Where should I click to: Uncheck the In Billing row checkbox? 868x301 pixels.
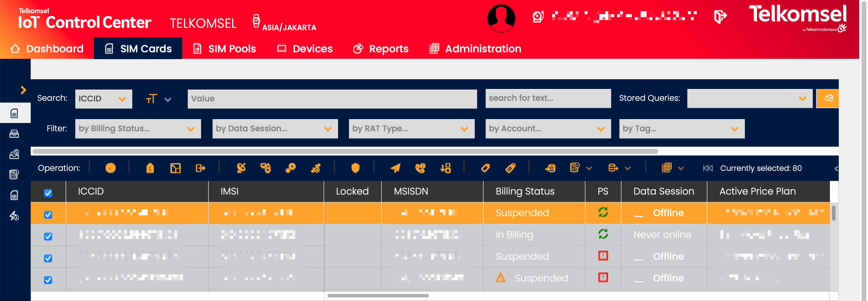pyautogui.click(x=48, y=236)
